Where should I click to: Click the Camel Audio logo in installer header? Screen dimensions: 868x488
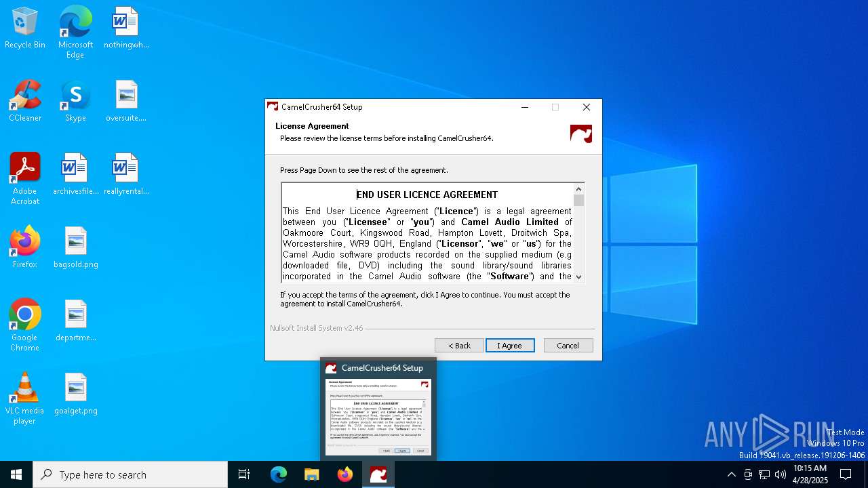click(x=581, y=134)
